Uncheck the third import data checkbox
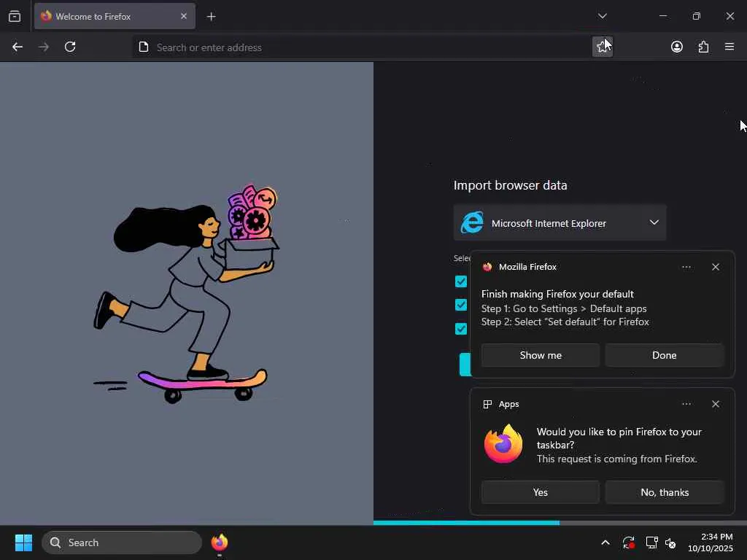The image size is (747, 560). click(461, 329)
